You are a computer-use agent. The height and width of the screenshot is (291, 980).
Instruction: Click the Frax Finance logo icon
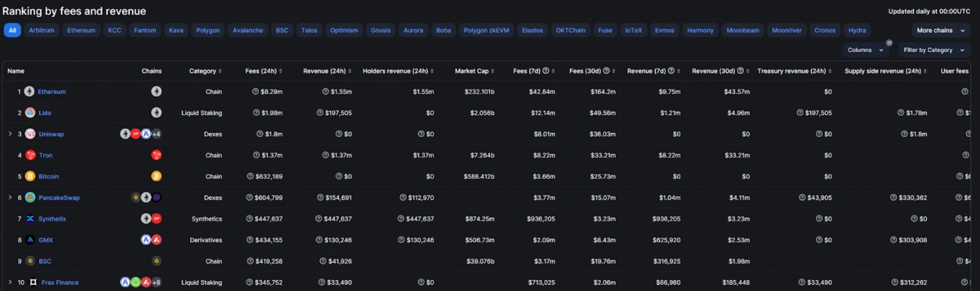[x=33, y=282]
